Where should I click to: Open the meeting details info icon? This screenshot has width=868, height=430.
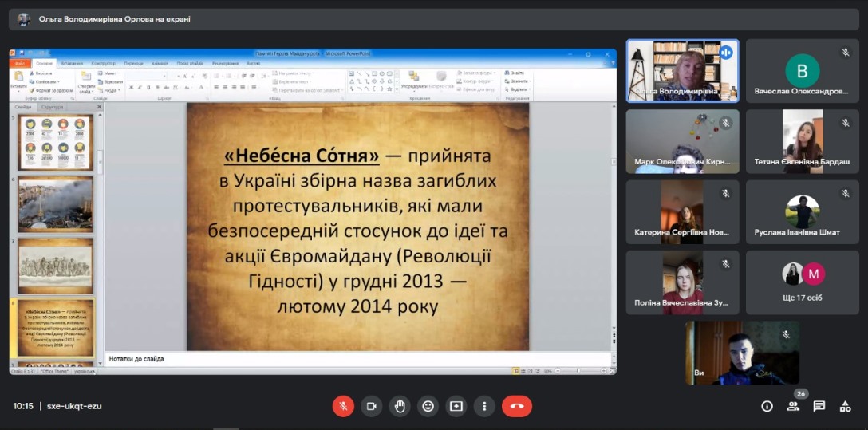point(767,406)
